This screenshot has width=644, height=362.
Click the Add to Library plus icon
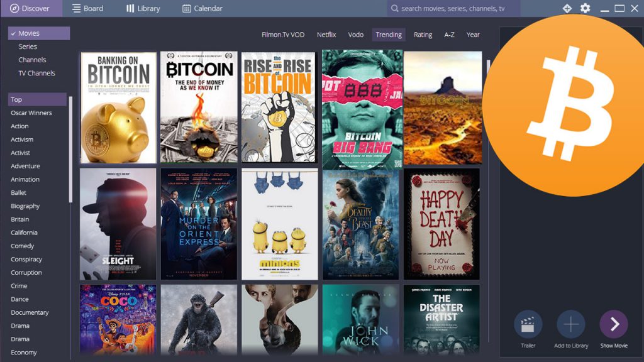click(571, 324)
